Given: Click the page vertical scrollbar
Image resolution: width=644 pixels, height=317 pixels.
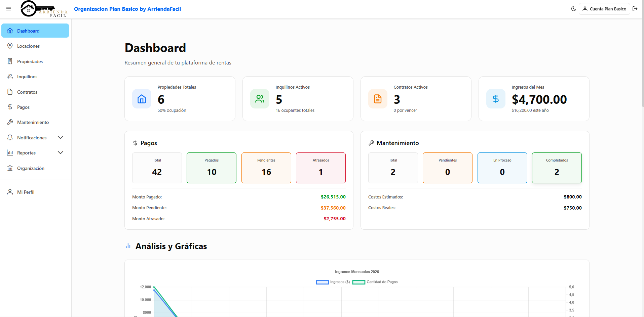Looking at the screenshot, I should [643, 54].
